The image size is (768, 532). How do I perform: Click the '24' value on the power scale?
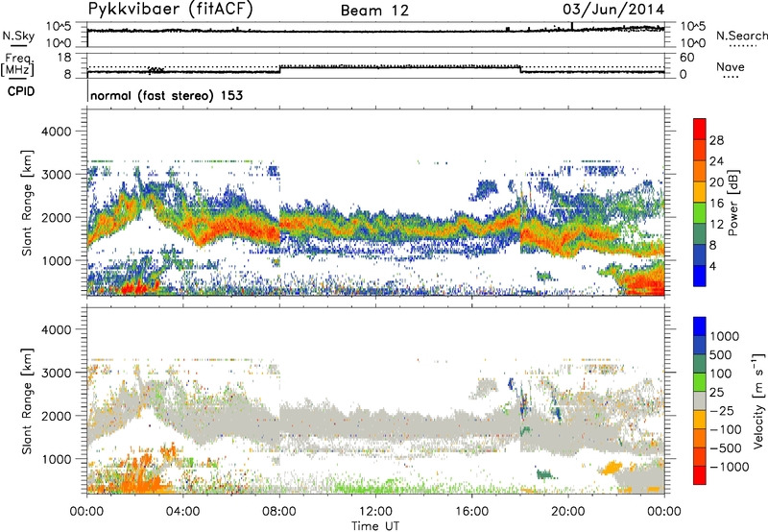click(716, 161)
